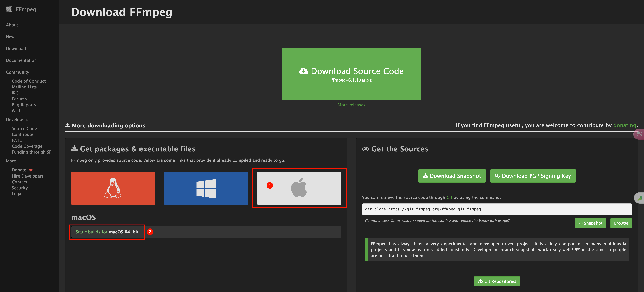Open IRC sidebar link
644x292 pixels.
[15, 93]
